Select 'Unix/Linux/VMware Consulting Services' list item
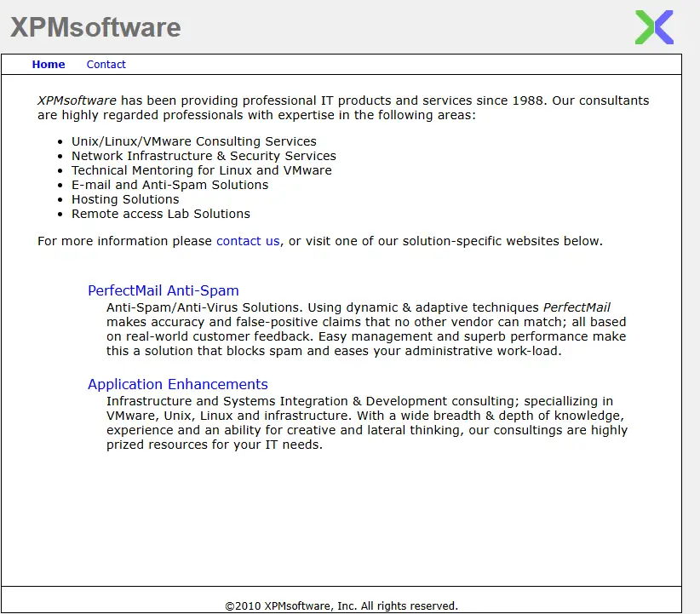Image resolution: width=700 pixels, height=614 pixels. [194, 141]
